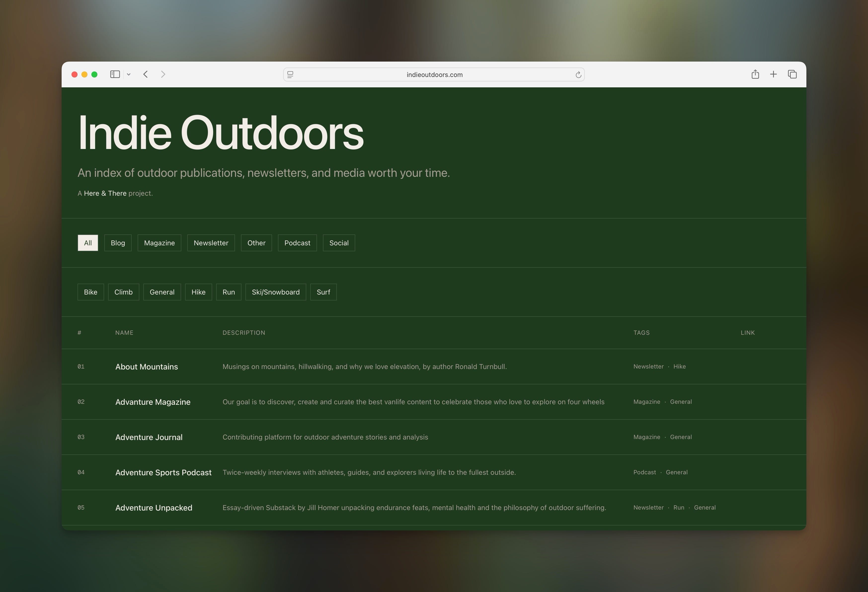
Task: Filter by the Newsletter type
Action: (x=211, y=243)
